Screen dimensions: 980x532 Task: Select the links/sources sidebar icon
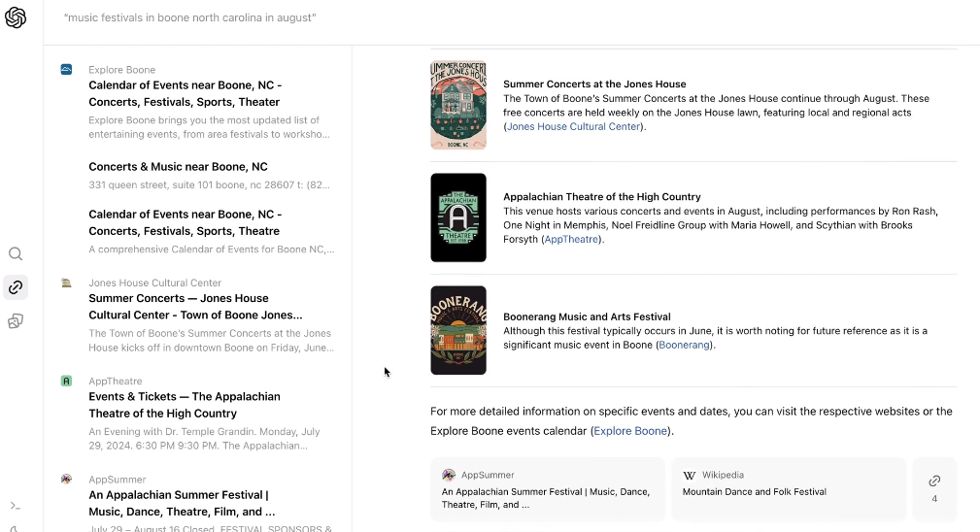[16, 287]
